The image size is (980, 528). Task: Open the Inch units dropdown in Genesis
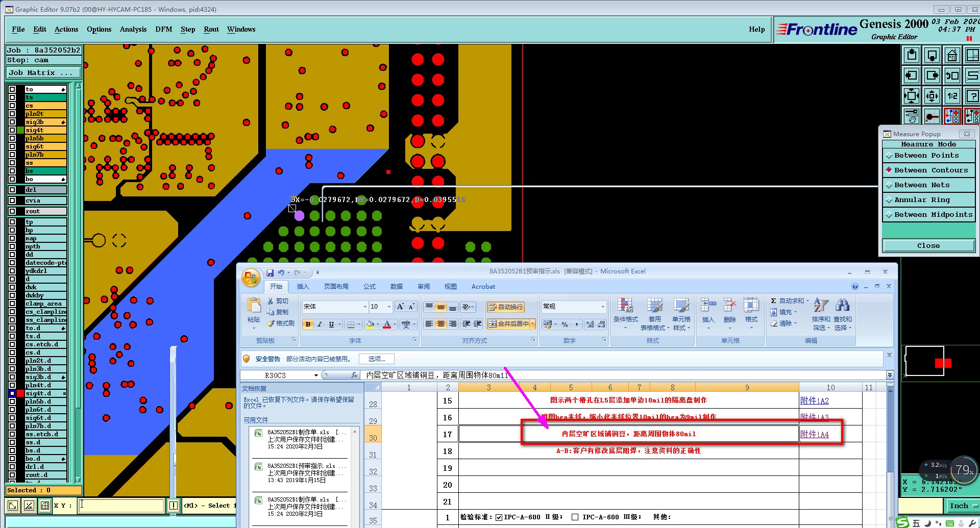(x=963, y=506)
